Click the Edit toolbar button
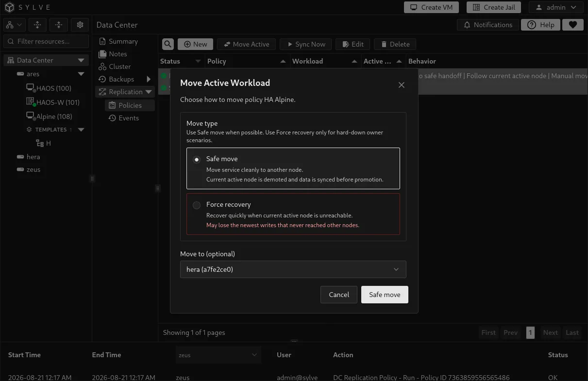This screenshot has width=588, height=381. pos(353,44)
